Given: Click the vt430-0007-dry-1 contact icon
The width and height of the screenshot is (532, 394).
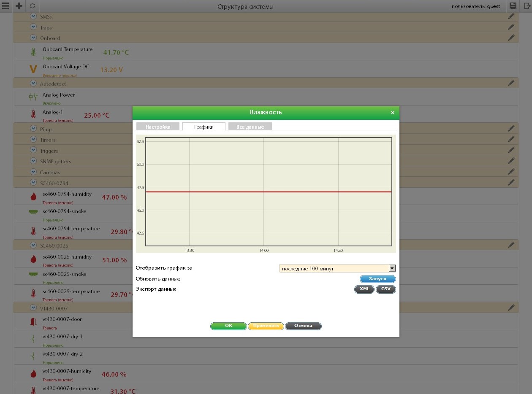Looking at the screenshot, I should tap(33, 339).
